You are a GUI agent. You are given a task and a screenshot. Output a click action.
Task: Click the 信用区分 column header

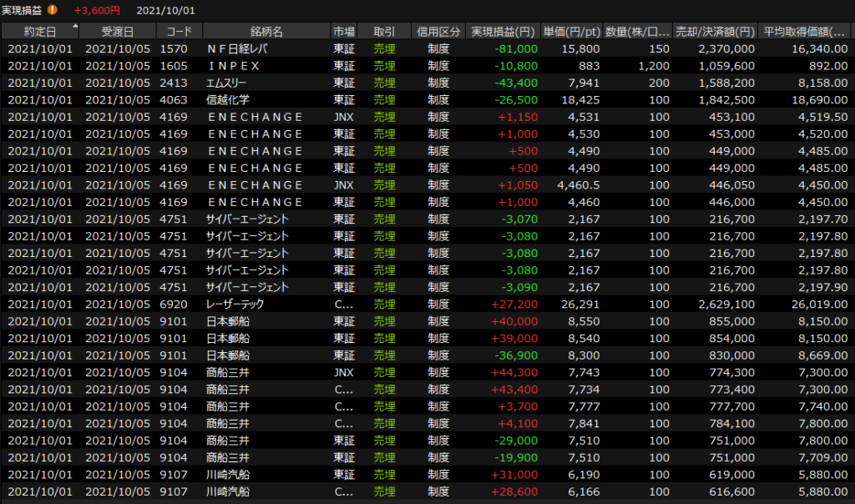[438, 32]
